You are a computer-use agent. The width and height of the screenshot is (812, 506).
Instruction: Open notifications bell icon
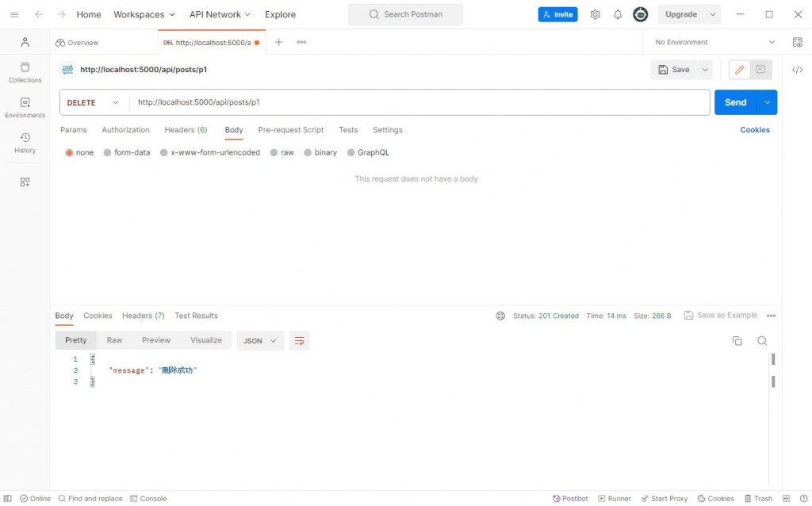618,14
